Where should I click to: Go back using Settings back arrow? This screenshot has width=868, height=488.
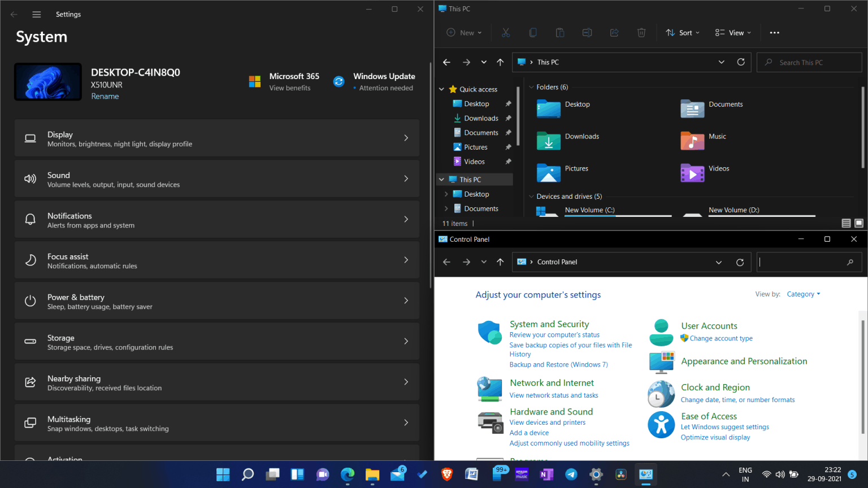point(14,14)
